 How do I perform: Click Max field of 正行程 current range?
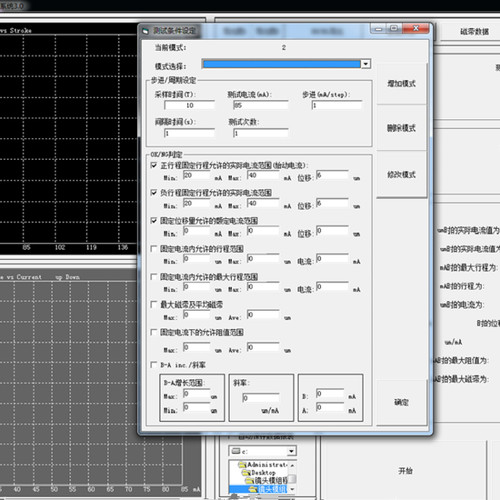[x=263, y=175]
